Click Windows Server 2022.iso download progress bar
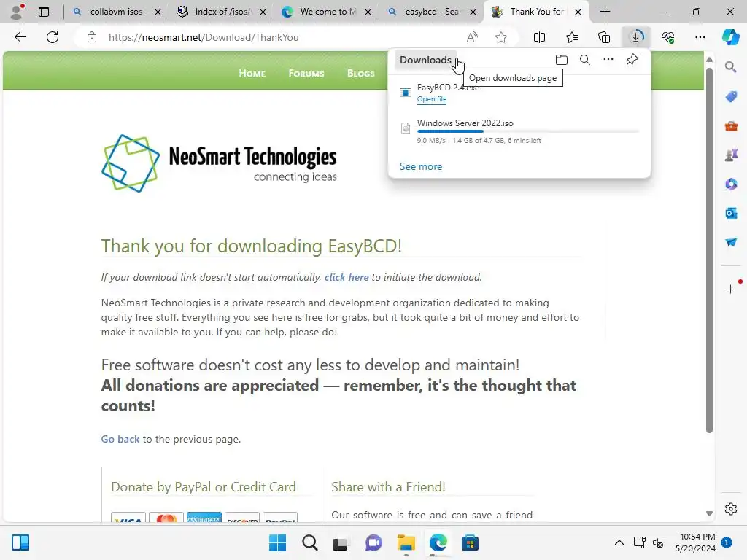Viewport: 747px width, 560px height. [528, 131]
